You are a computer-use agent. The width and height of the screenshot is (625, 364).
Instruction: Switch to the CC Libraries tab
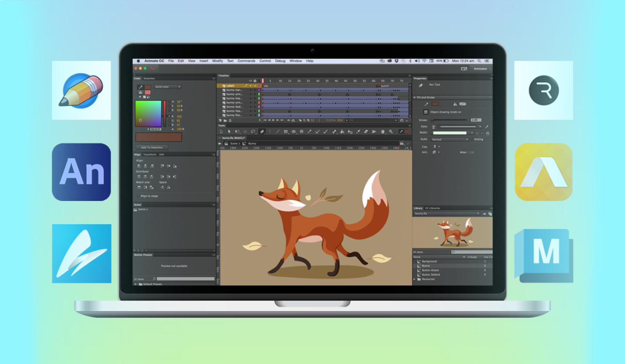pyautogui.click(x=433, y=208)
